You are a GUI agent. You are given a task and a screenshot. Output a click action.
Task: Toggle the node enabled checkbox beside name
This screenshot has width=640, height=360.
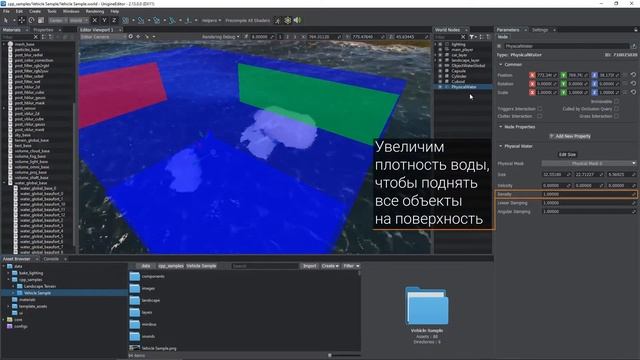click(500, 46)
